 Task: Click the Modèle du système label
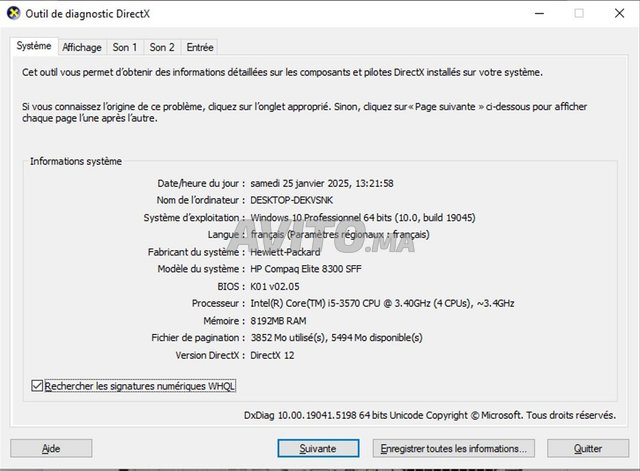pos(201,269)
